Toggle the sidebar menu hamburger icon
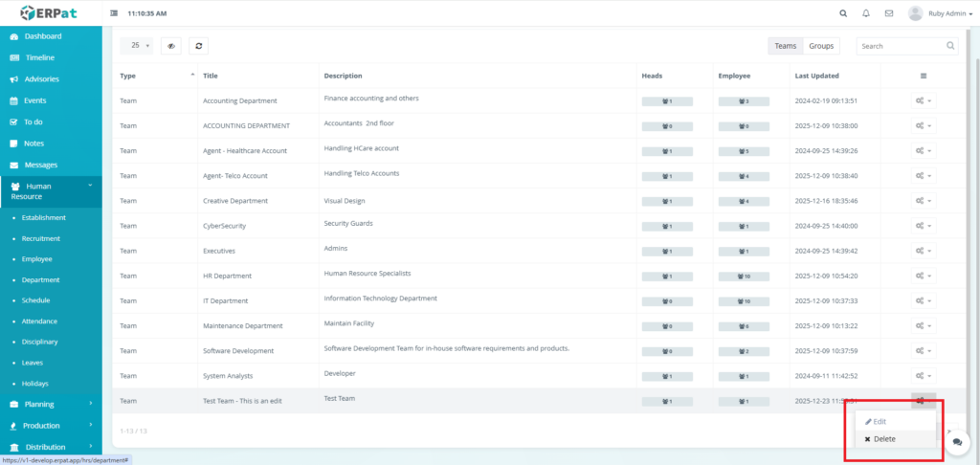This screenshot has width=980, height=465. tap(115, 13)
